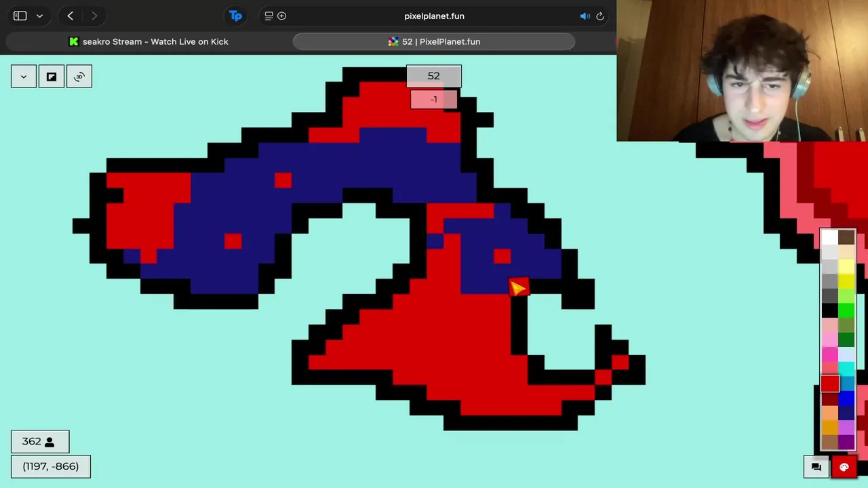Click the 52 cooldown counter box
The image size is (868, 488).
pyautogui.click(x=434, y=76)
